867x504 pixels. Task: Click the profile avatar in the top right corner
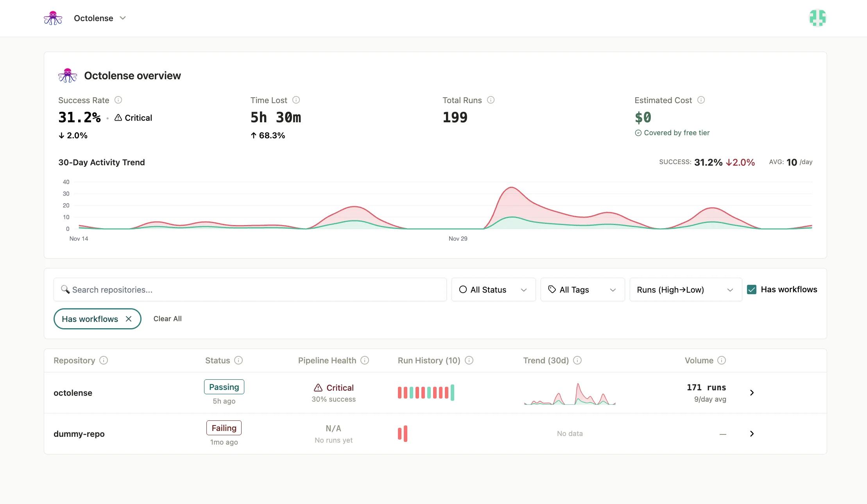tap(818, 18)
